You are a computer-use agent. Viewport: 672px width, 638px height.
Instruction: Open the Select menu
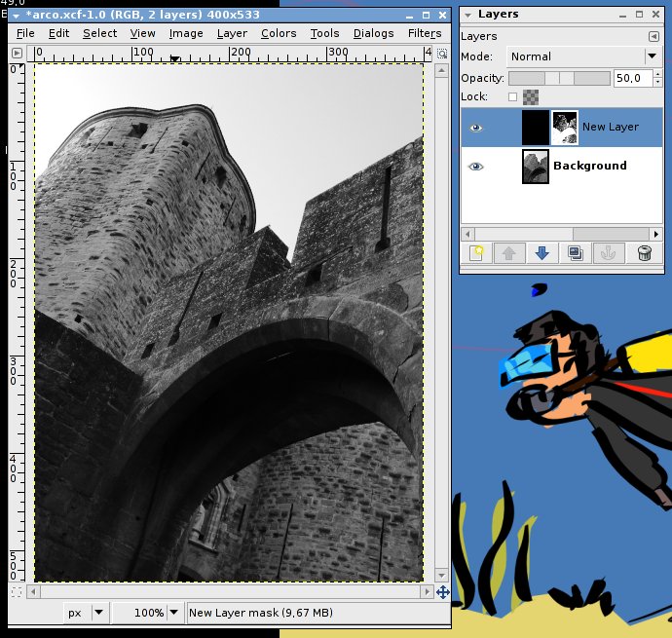pyautogui.click(x=100, y=33)
